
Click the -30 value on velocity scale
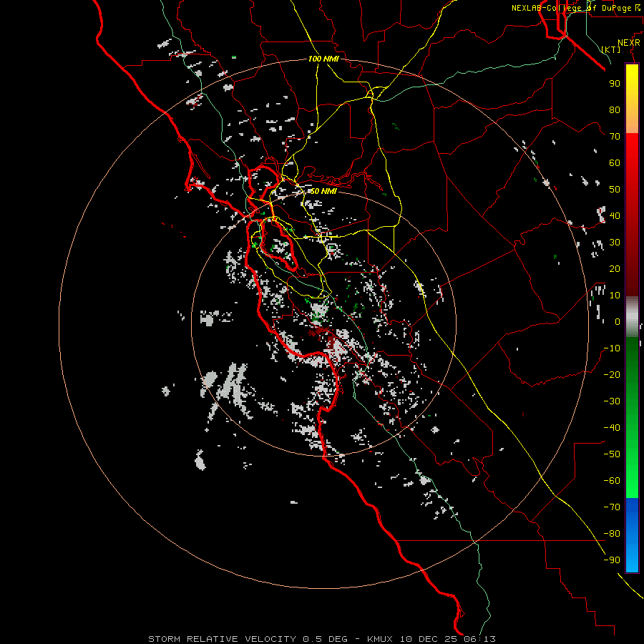(x=612, y=401)
